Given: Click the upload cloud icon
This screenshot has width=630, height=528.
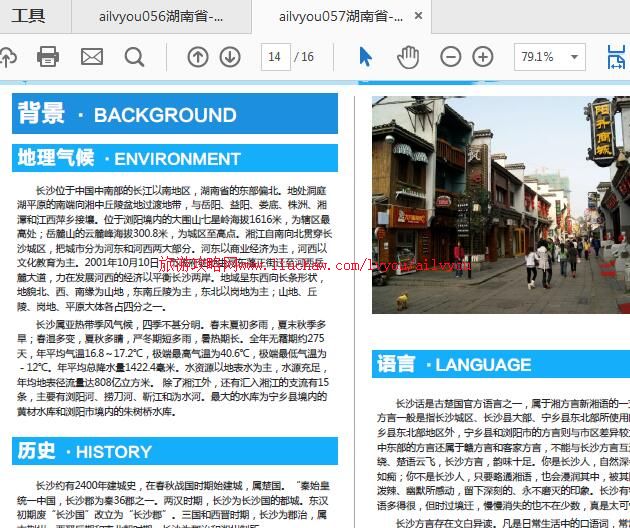Looking at the screenshot, I should 7,57.
